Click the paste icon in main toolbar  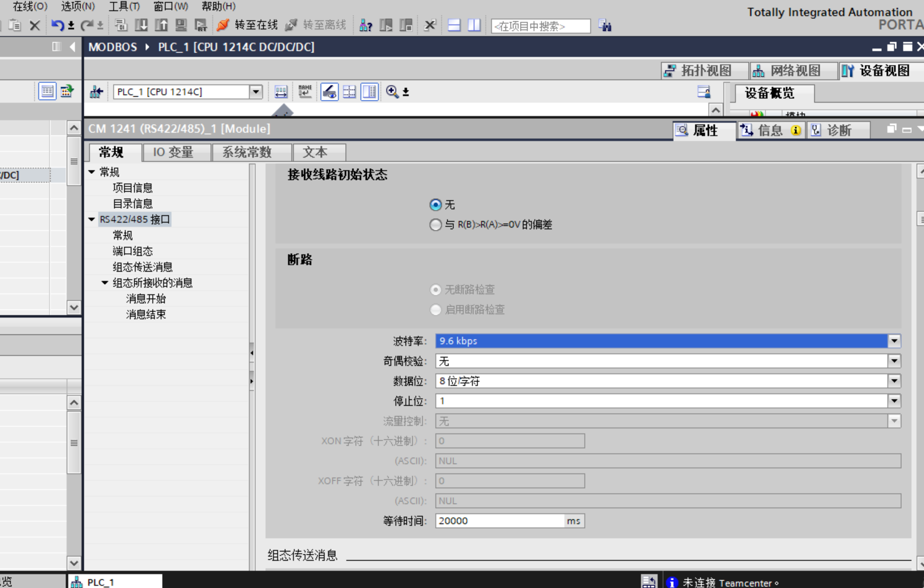coord(15,25)
